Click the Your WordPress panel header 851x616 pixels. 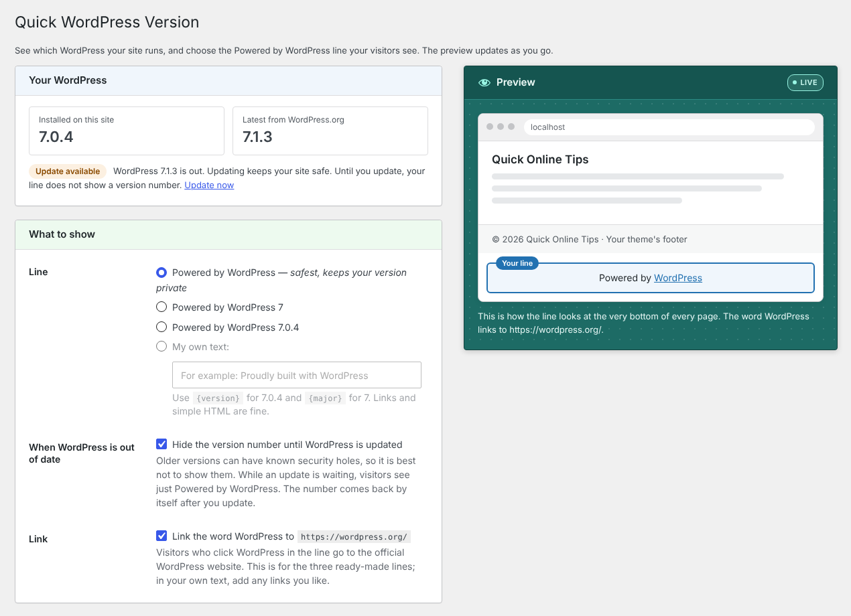click(228, 80)
